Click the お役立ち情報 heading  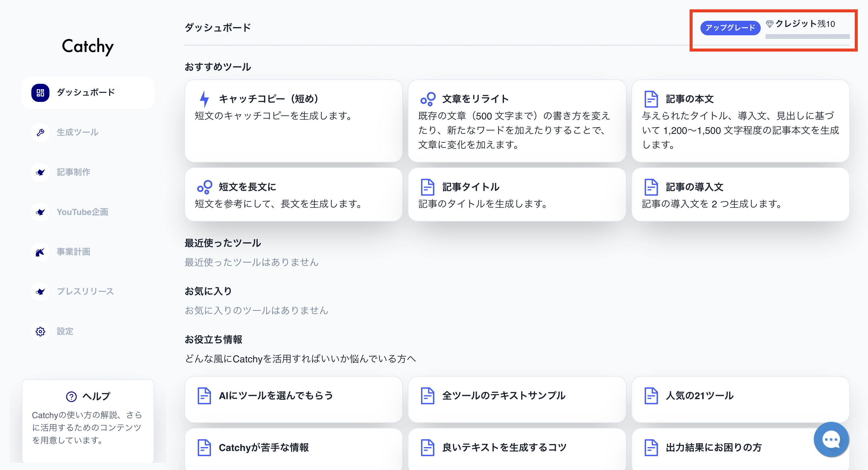213,339
